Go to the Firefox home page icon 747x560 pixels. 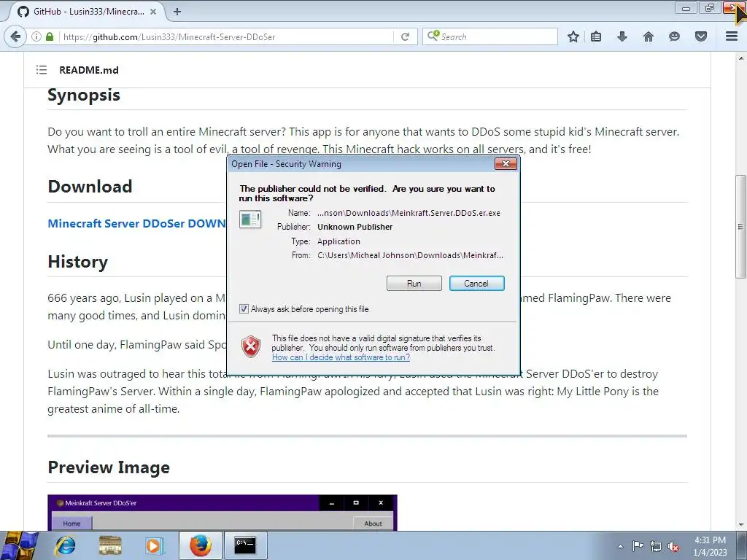(x=649, y=36)
